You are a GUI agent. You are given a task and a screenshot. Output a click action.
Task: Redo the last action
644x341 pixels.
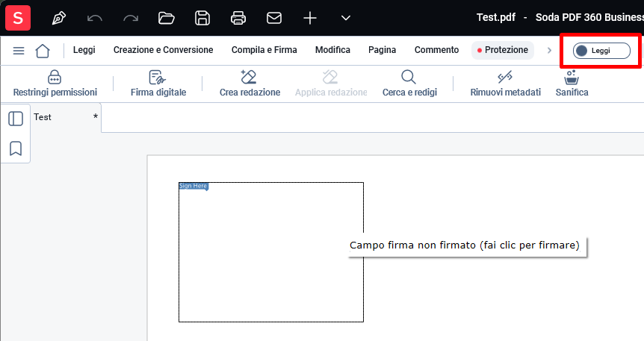pos(131,18)
